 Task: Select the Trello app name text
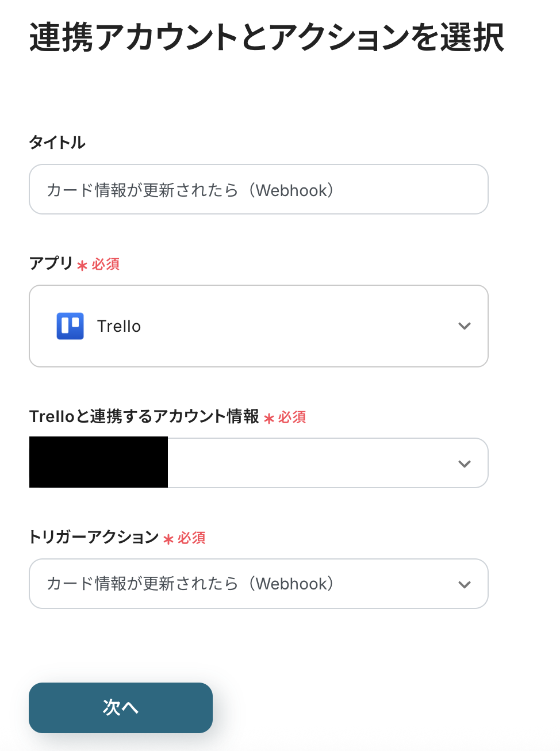point(119,326)
